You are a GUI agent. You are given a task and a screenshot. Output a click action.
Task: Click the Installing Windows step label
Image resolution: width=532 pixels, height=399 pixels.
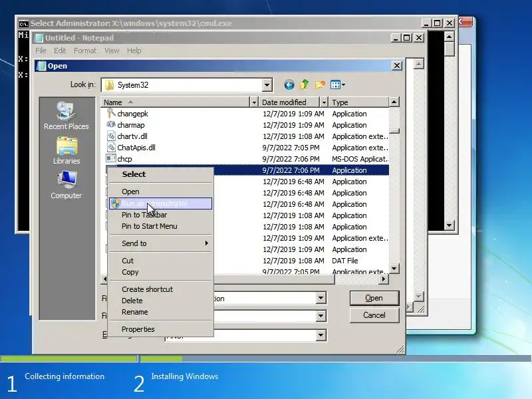click(x=185, y=376)
